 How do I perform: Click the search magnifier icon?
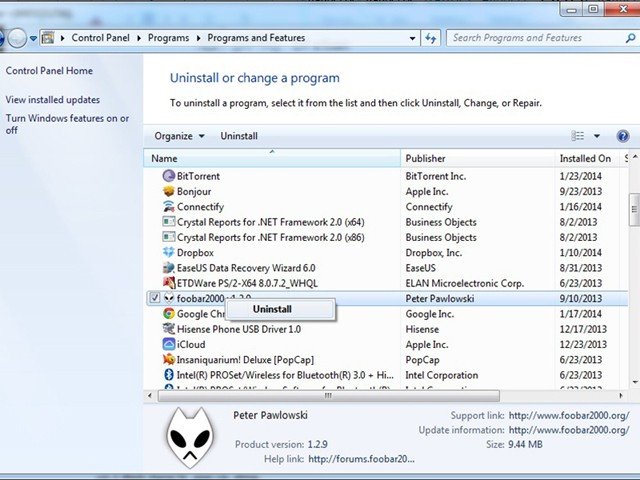point(631,38)
